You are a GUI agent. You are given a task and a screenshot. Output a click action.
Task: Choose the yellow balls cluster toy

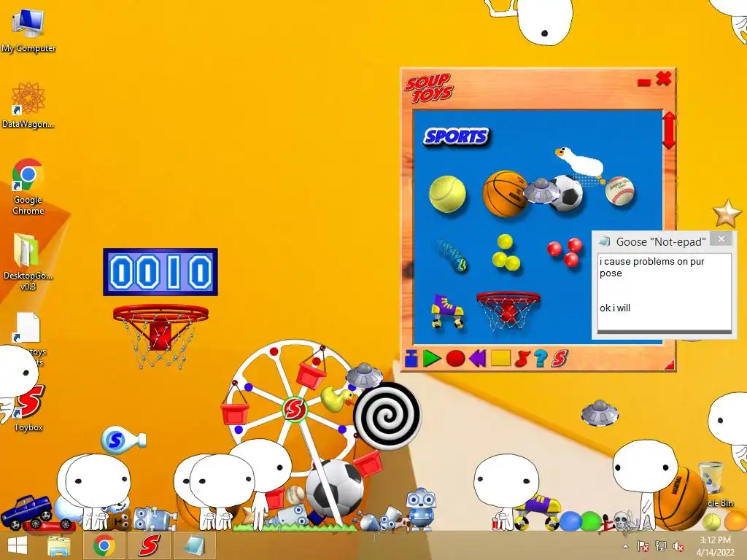506,253
